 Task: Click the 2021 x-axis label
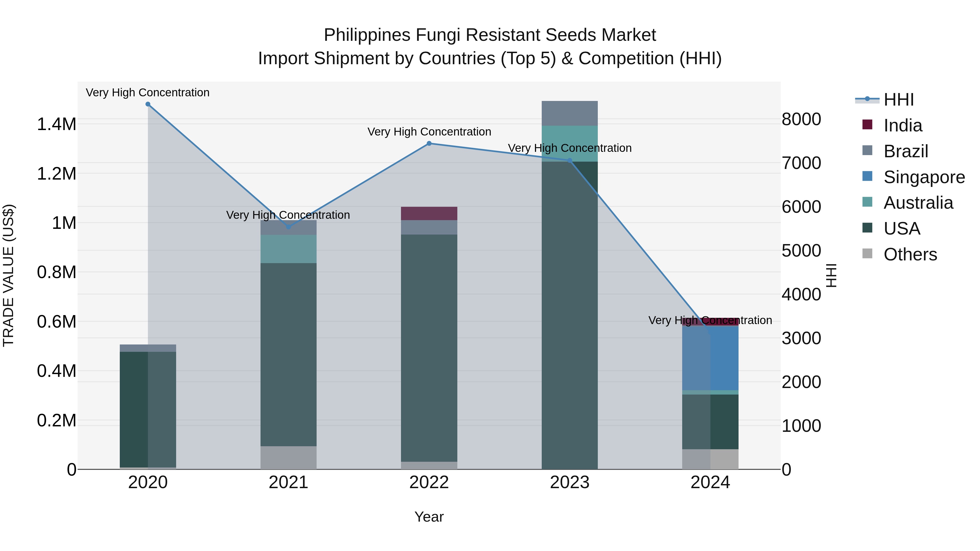click(x=288, y=482)
